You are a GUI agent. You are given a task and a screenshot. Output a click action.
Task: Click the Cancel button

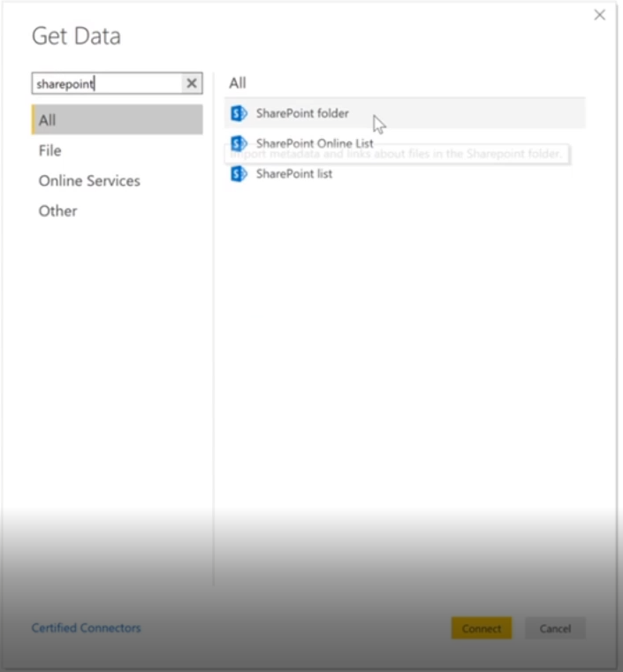click(x=555, y=629)
